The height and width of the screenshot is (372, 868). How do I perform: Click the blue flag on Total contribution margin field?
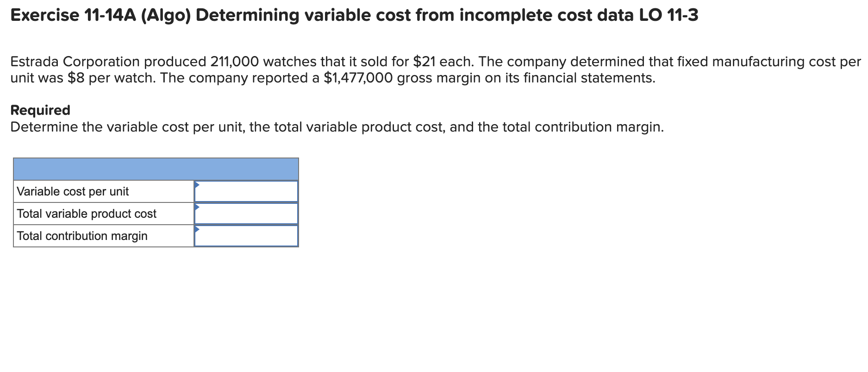[x=197, y=229]
